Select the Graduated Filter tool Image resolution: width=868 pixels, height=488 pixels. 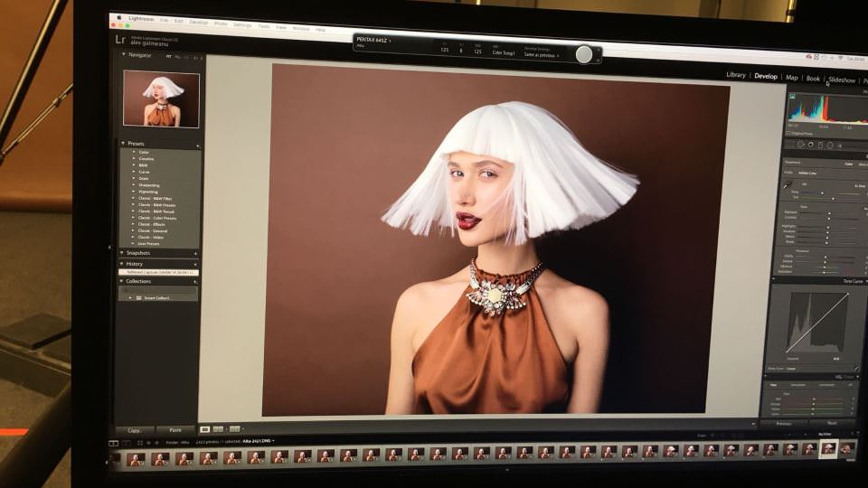point(820,145)
